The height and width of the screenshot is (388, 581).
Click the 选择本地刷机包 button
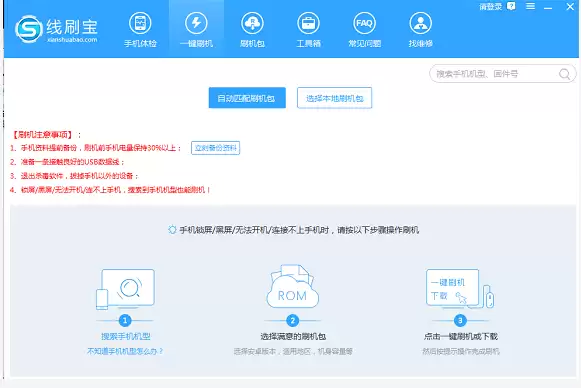[334, 98]
